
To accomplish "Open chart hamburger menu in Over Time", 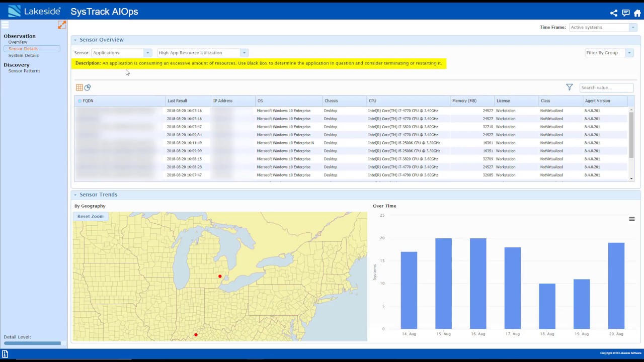I will click(632, 219).
